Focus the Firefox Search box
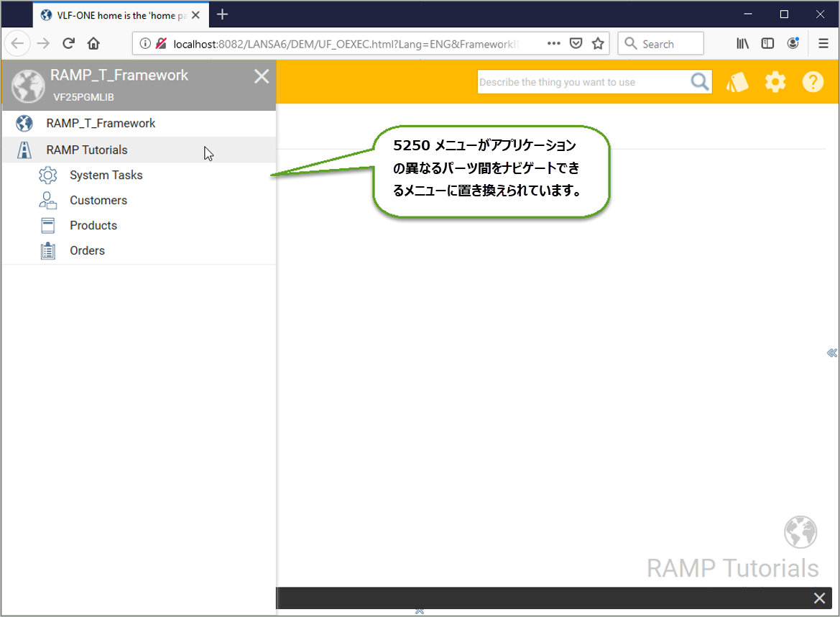This screenshot has height=617, width=840. pos(660,43)
